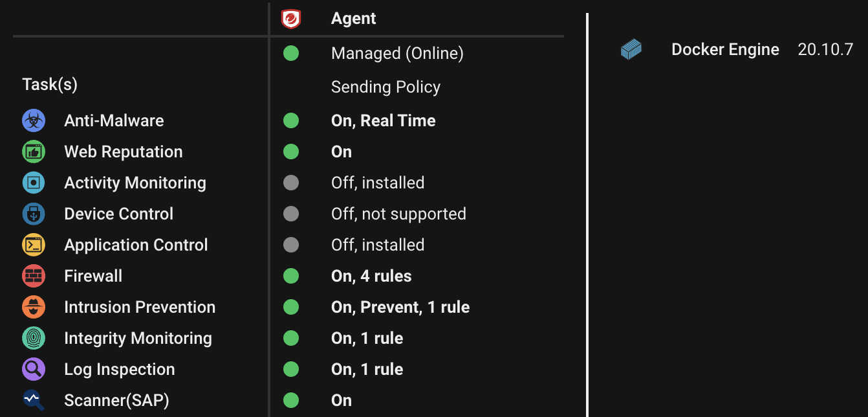This screenshot has height=417, width=868.
Task: Open the Log Inspection magnifier icon
Action: pyautogui.click(x=33, y=369)
